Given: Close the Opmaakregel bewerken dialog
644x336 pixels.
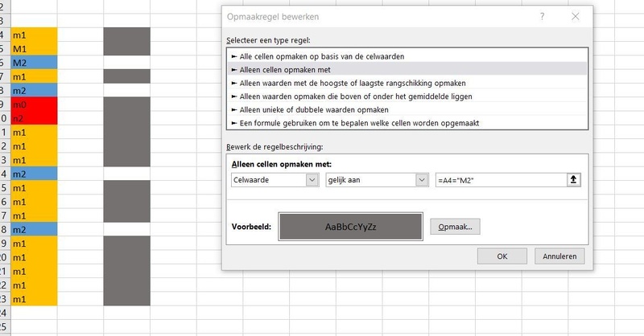Looking at the screenshot, I should (x=575, y=16).
